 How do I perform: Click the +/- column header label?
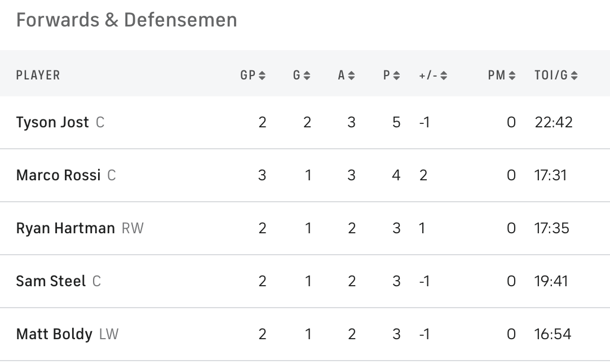pyautogui.click(x=428, y=76)
